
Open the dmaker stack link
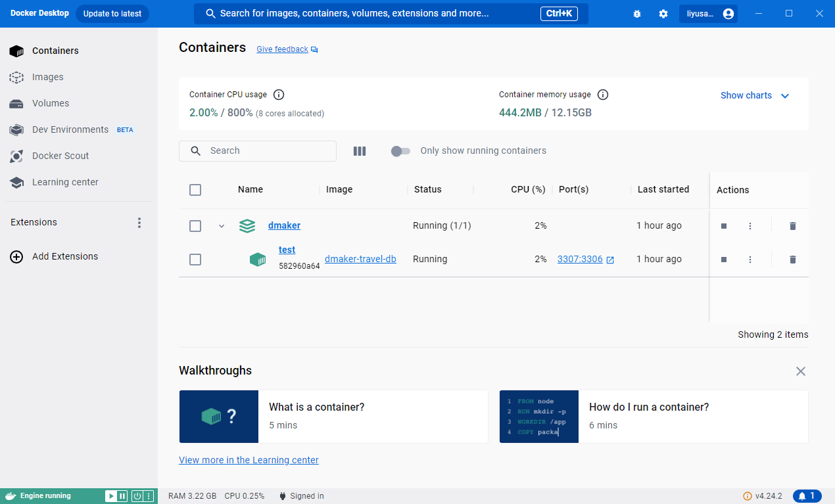(x=284, y=225)
